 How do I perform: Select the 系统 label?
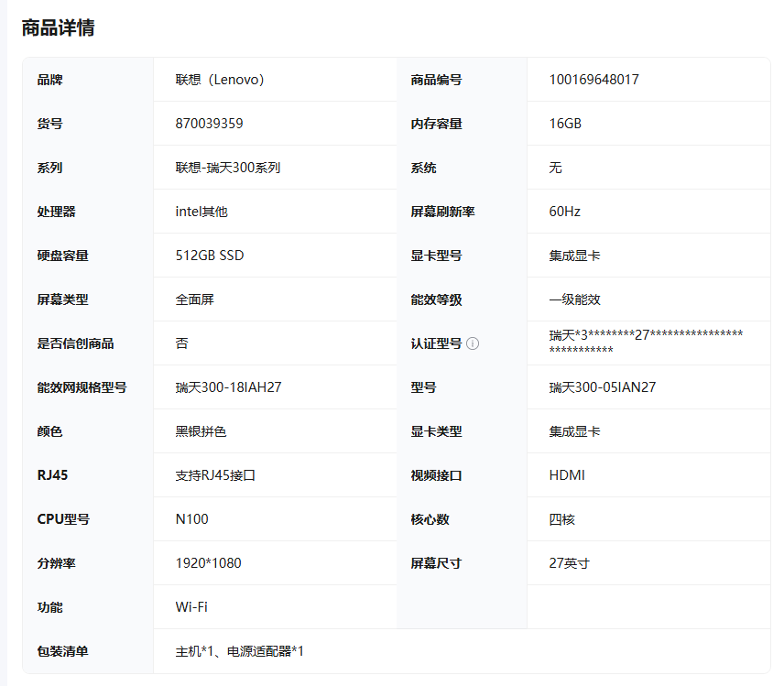point(423,168)
